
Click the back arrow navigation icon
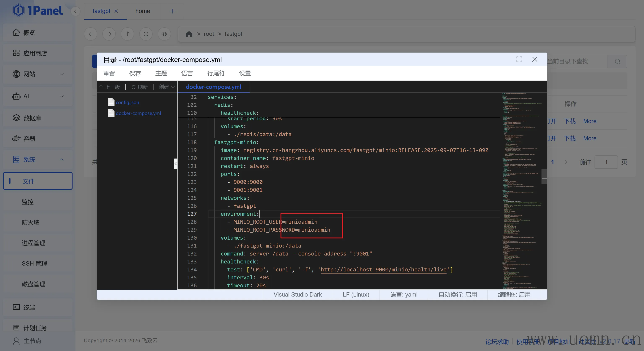click(91, 34)
